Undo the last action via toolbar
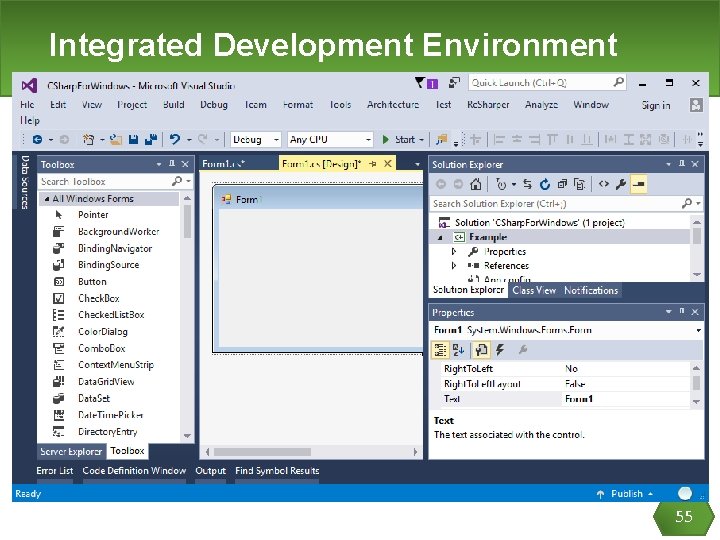The width and height of the screenshot is (720, 540). pos(174,139)
